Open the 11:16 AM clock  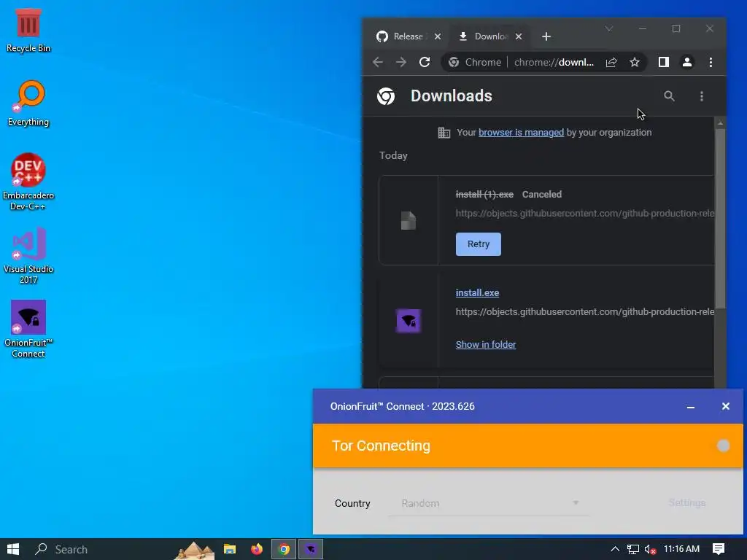click(682, 549)
